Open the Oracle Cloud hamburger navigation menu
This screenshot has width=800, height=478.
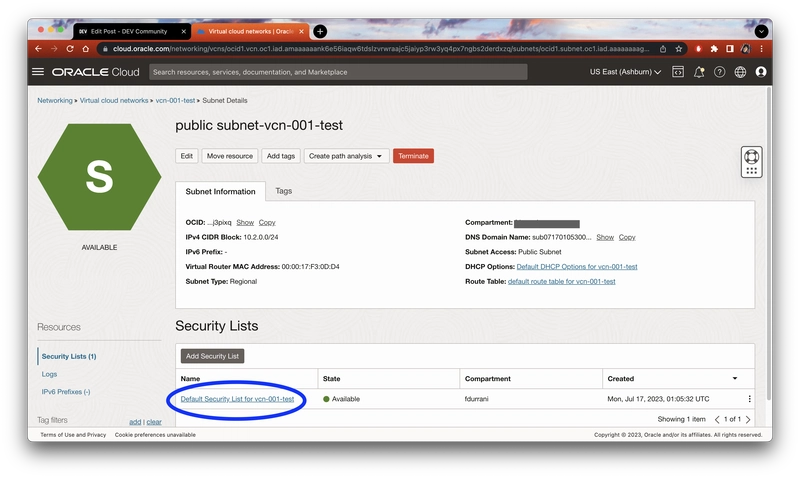coord(38,72)
